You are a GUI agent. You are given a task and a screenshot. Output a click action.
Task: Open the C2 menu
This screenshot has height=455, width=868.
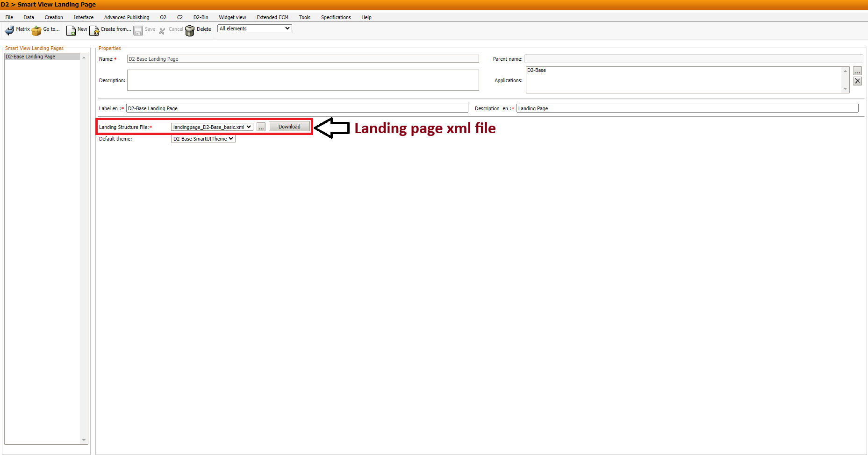(x=180, y=17)
